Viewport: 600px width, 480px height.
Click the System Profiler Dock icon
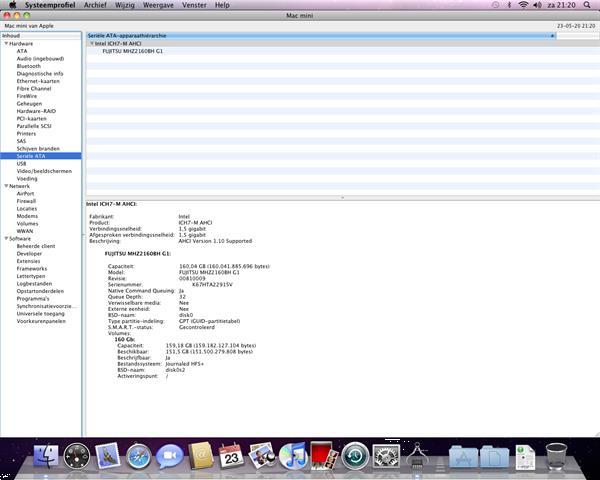pyautogui.click(x=417, y=456)
